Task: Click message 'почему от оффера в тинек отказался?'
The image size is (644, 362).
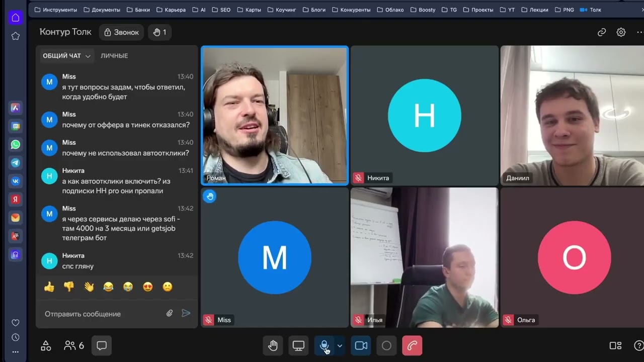Action: click(x=126, y=125)
